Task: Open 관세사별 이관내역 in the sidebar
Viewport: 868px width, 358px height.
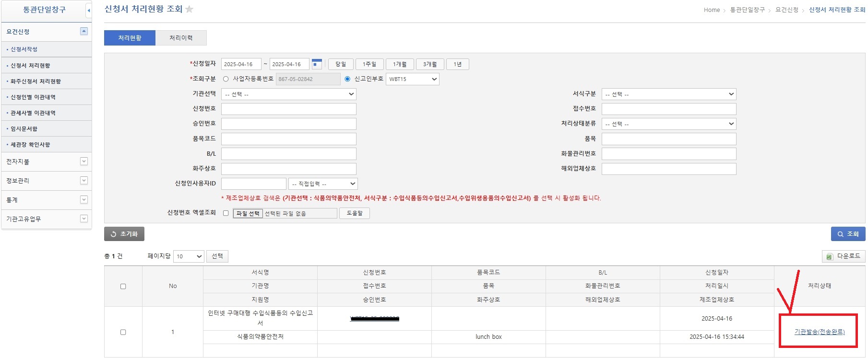Action: [x=47, y=113]
